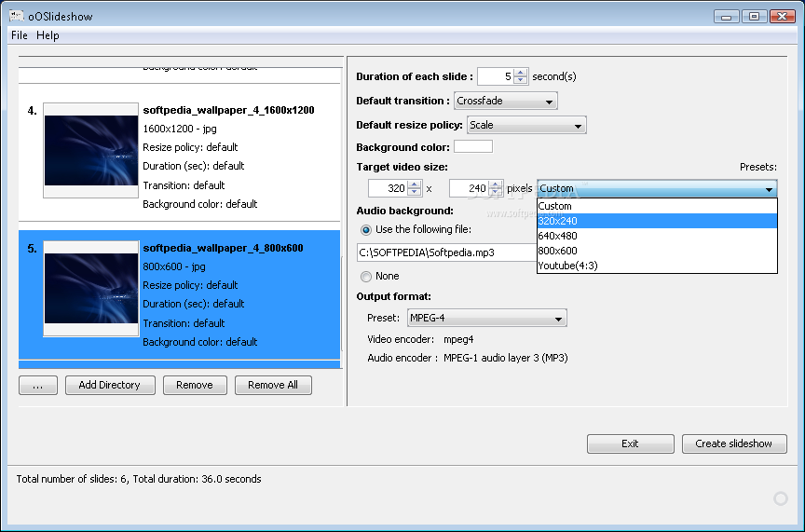Maximize the oOSlideshow window
Viewport: 805px width, 532px height.
pyautogui.click(x=754, y=17)
